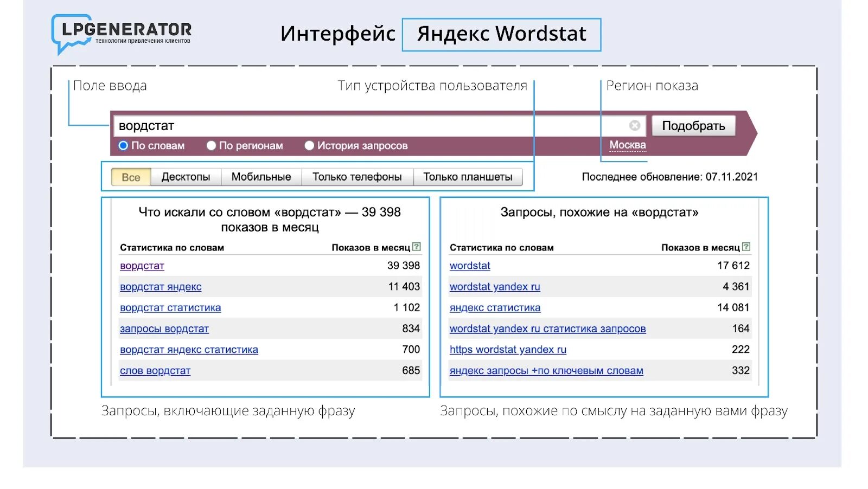Select the 222 impressions value

[741, 350]
